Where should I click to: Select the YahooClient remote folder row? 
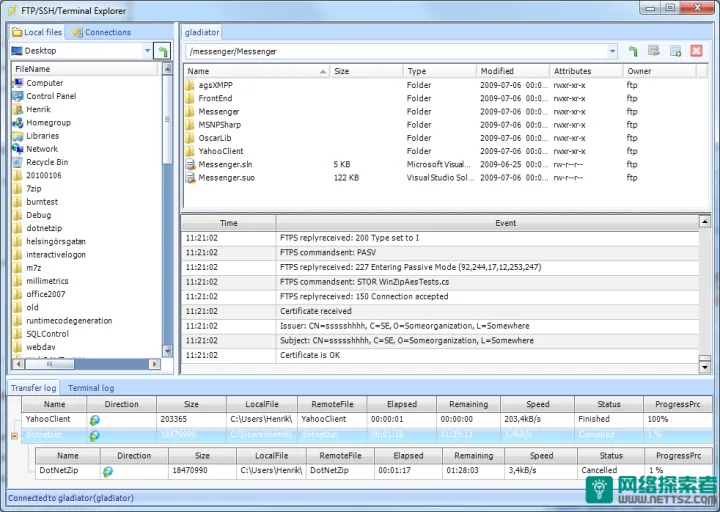(x=444, y=151)
